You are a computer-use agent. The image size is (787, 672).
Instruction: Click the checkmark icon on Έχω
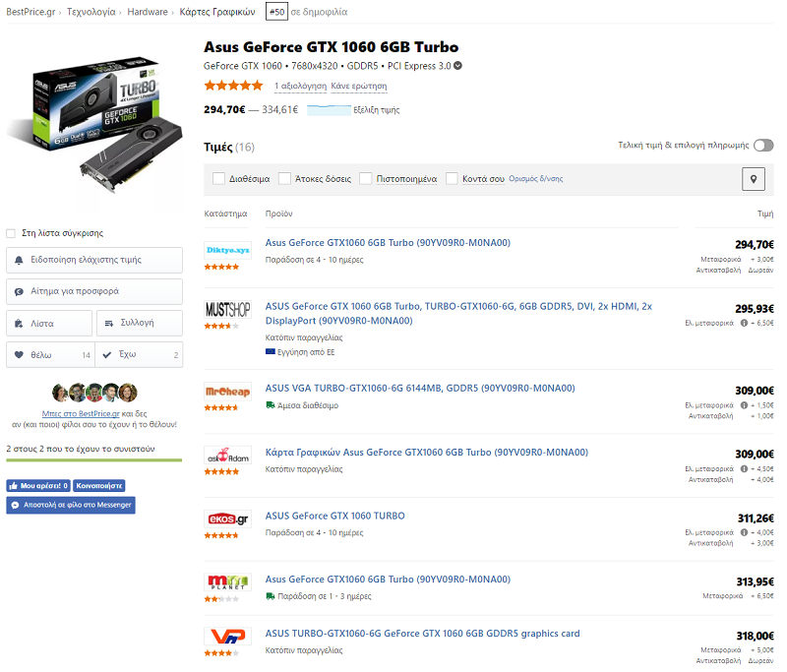(x=107, y=355)
